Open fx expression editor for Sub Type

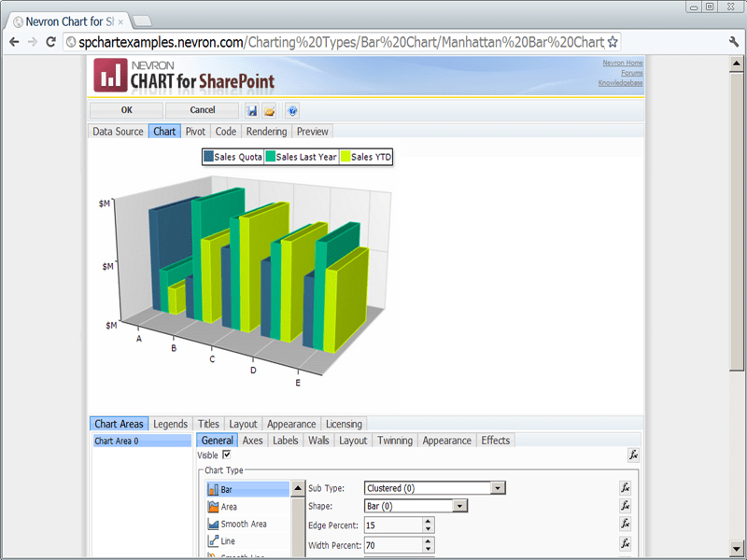point(626,487)
